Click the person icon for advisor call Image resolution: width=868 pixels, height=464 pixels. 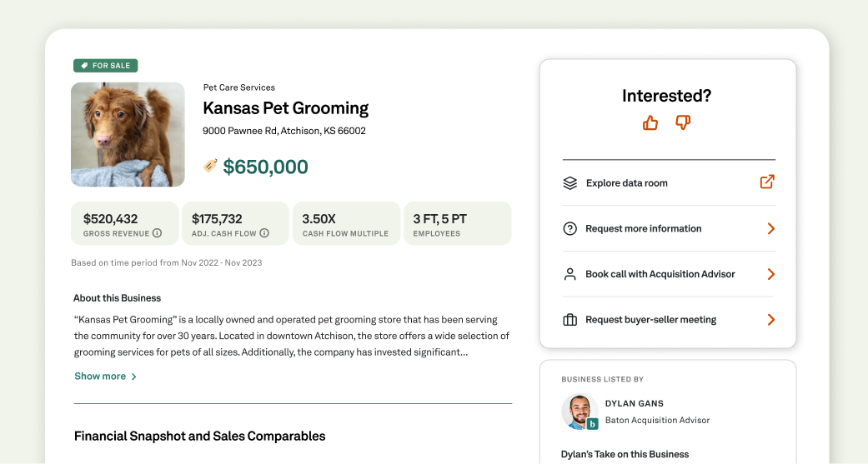click(570, 274)
